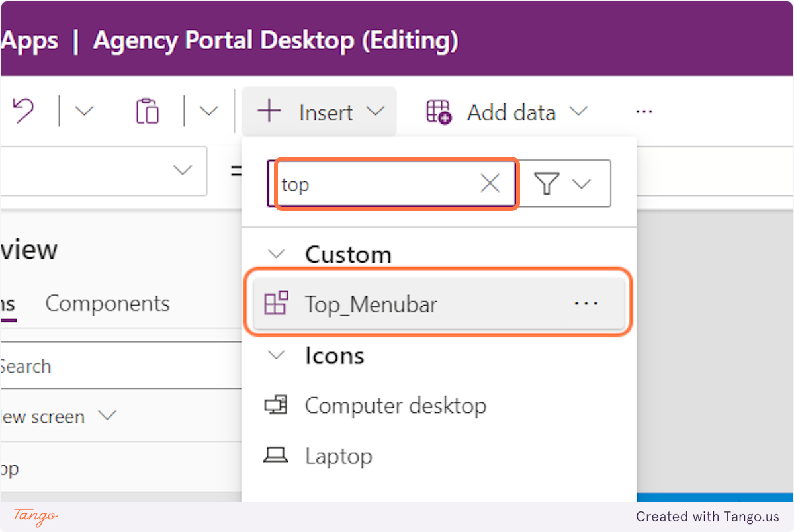Open the New screen dropdown
This screenshot has width=794, height=532.
[60, 416]
